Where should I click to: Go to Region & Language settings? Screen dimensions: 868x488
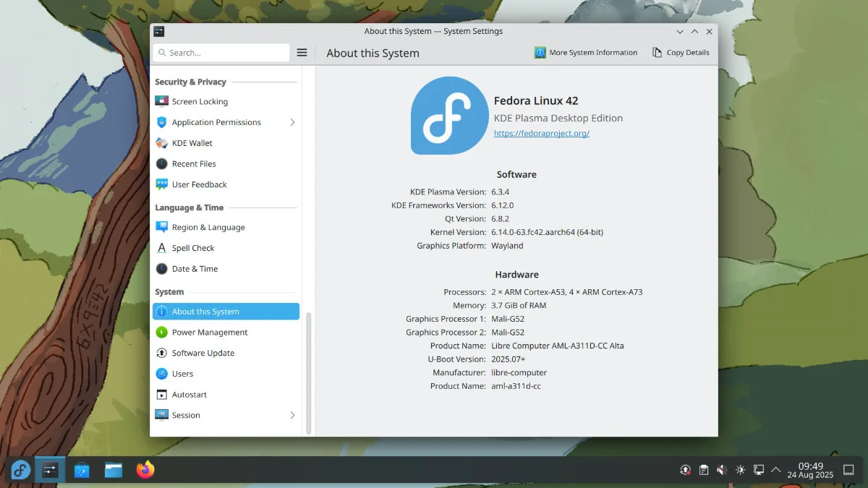(x=208, y=228)
